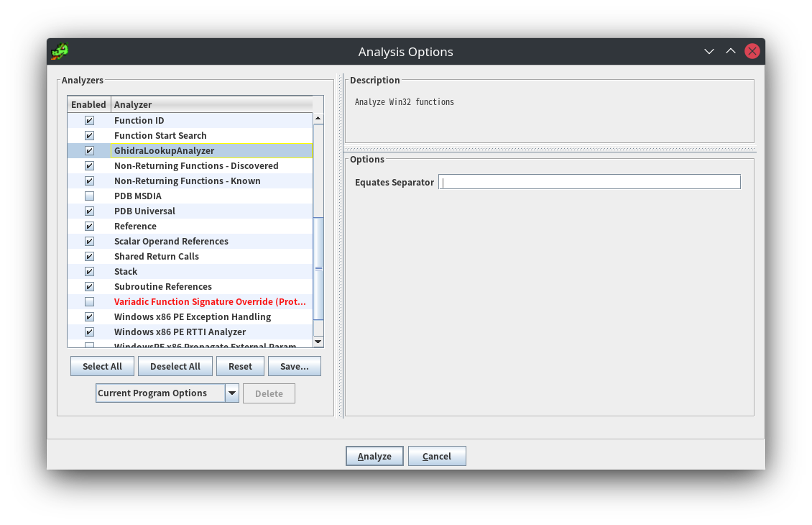Viewport: 812px width, 525px height.
Task: Toggle the Function Start Search checkbox
Action: [90, 135]
